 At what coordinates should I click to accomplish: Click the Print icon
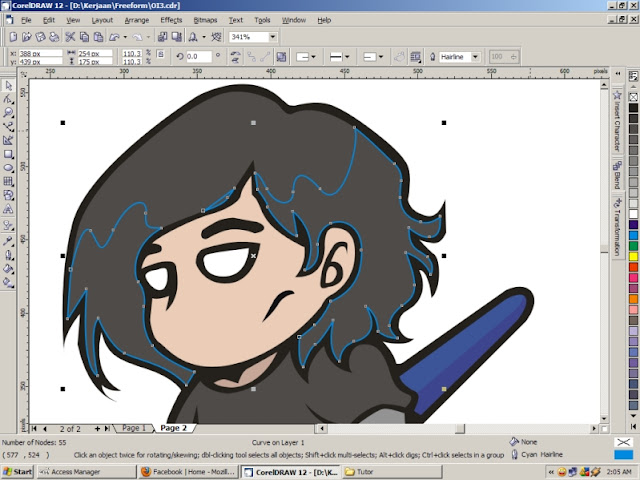[54, 37]
